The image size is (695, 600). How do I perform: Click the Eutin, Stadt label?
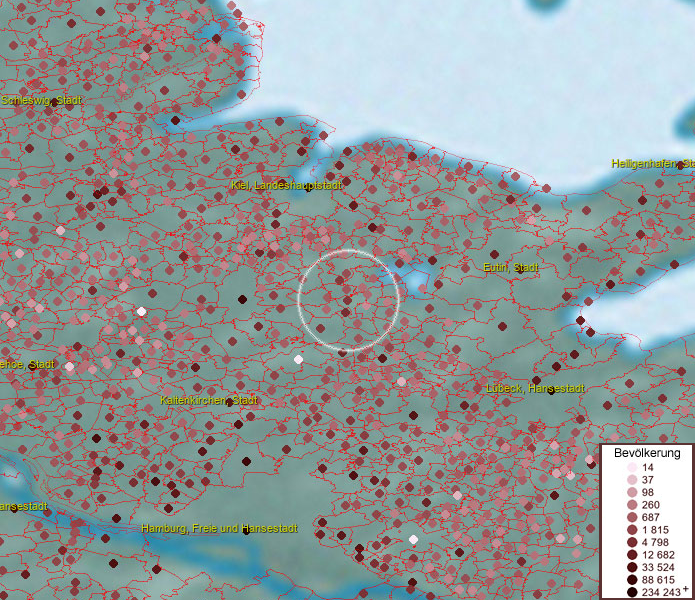[x=511, y=268]
